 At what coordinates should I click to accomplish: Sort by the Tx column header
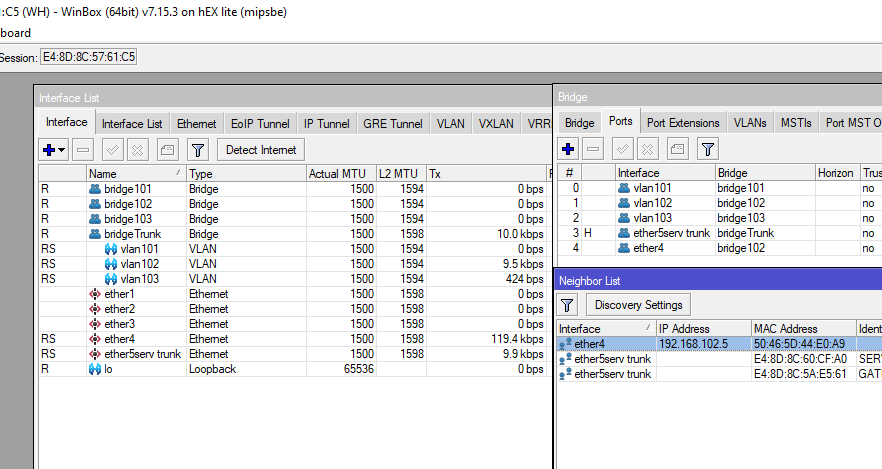tap(488, 174)
